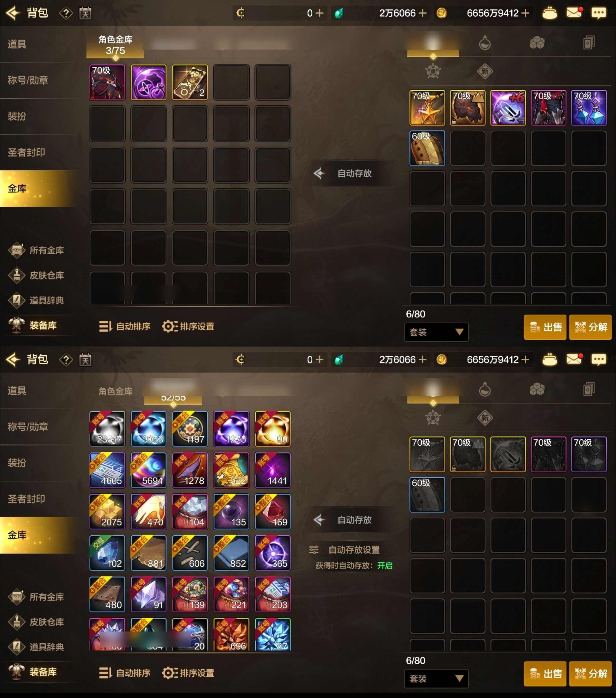
Task: Select the orange crystal stack of 696
Action: pyautogui.click(x=231, y=634)
